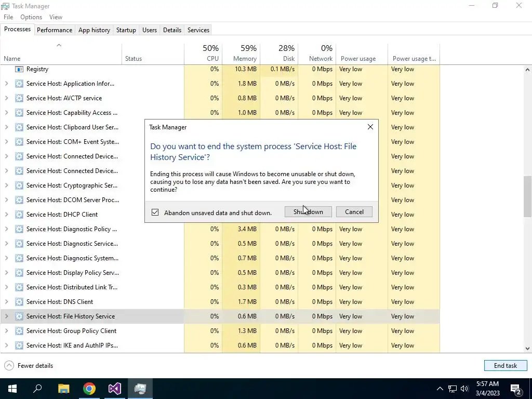Click the End task button
The image size is (532, 399).
point(505,365)
